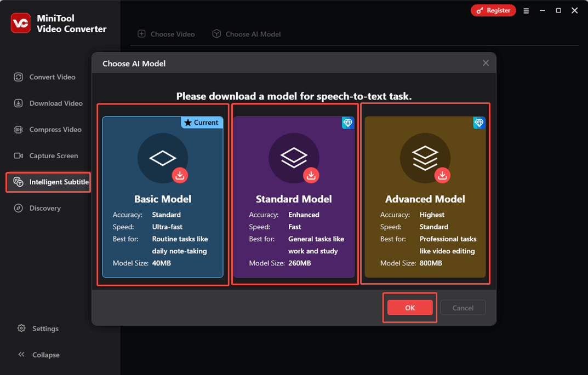Click the Basic Model single-layer icon
This screenshot has width=588, height=375.
pos(163,158)
